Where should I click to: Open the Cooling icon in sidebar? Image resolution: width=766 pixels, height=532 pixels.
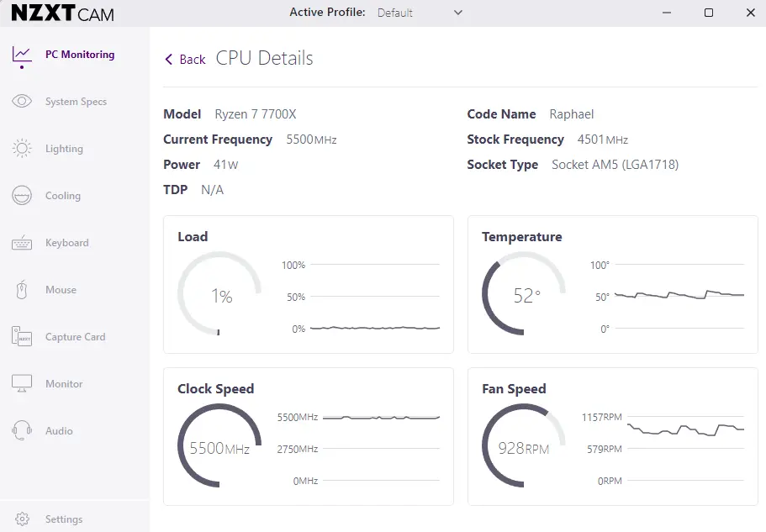coord(22,195)
